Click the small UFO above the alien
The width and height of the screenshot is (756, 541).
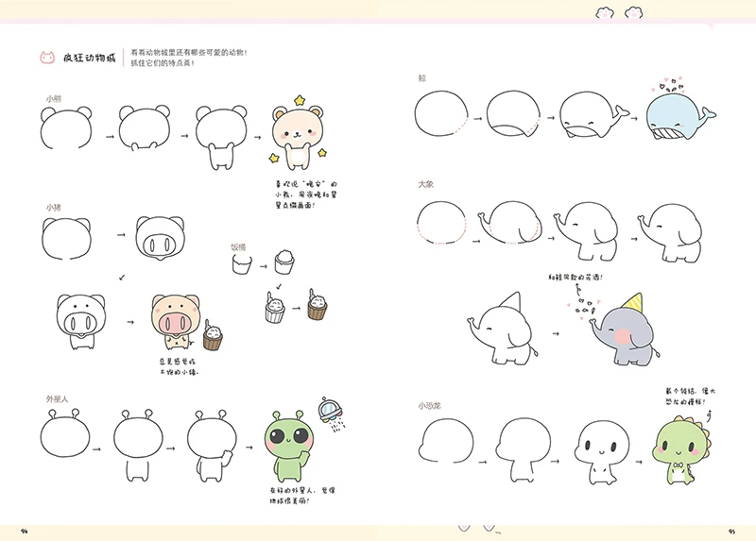[x=330, y=412]
